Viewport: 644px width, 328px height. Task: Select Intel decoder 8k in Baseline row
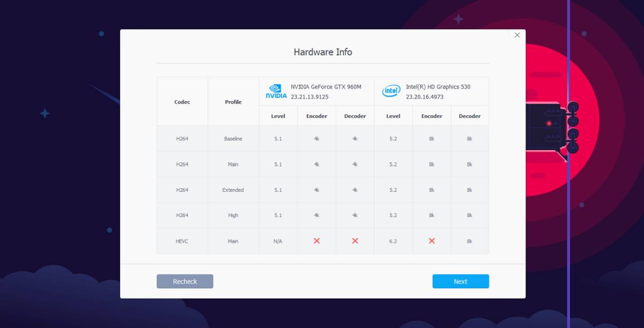[x=470, y=139]
